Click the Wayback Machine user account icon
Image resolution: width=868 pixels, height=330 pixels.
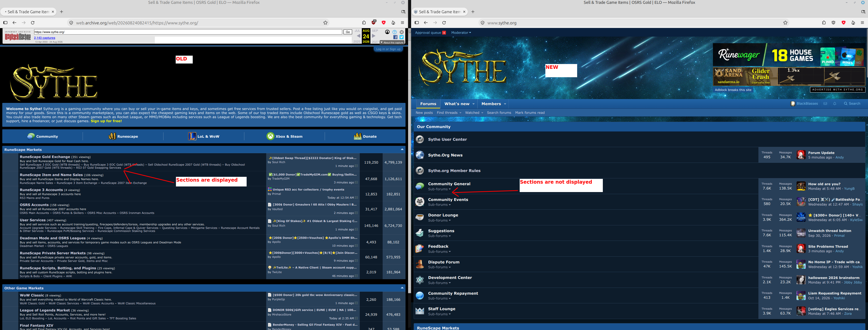[387, 32]
